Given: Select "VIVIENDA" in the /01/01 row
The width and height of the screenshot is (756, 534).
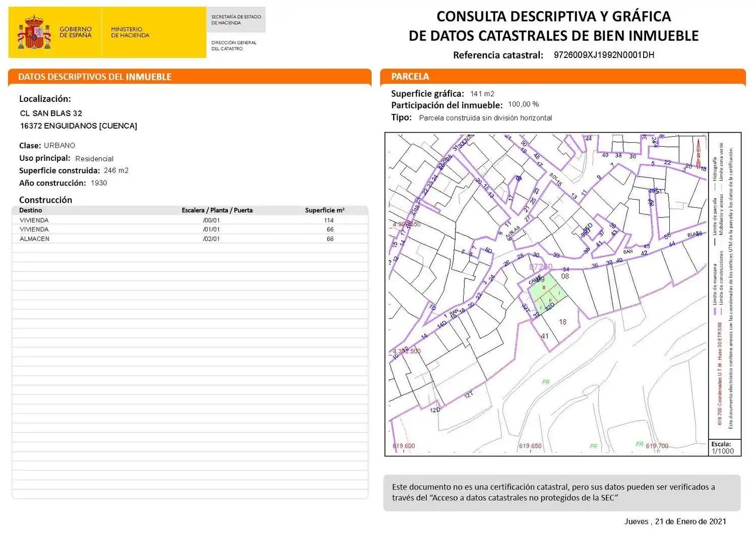Looking at the screenshot, I should point(34,229).
